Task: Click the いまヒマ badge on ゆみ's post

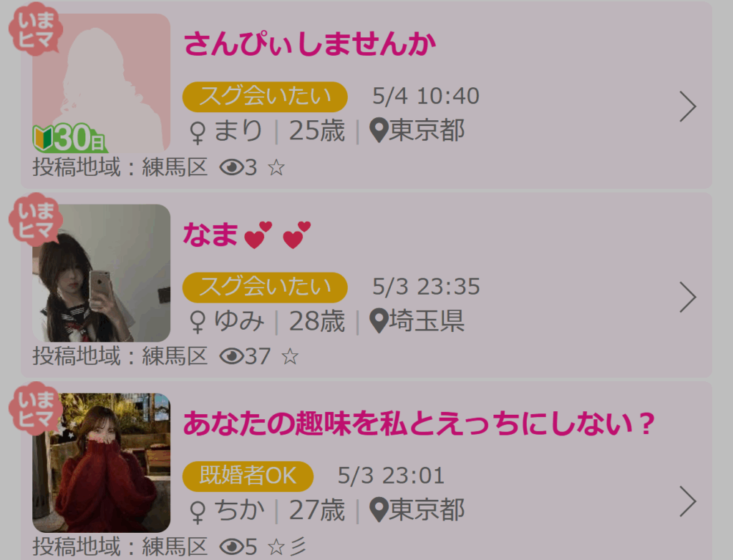Action: pyautogui.click(x=36, y=219)
